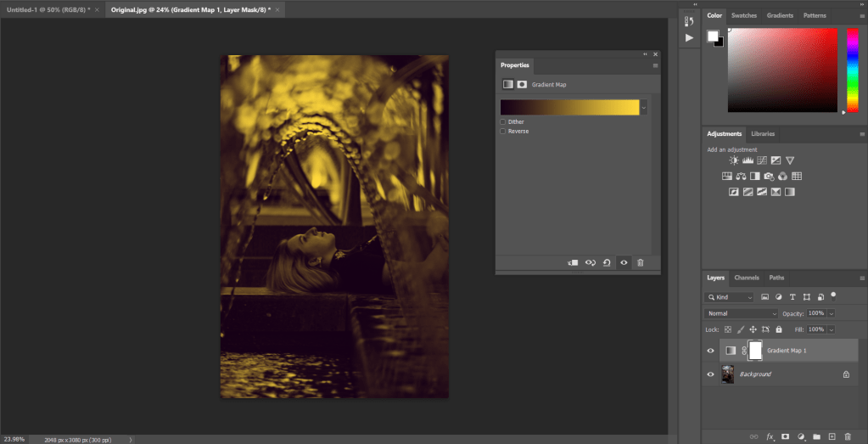Open the gradient picker dropdown arrow

[644, 108]
